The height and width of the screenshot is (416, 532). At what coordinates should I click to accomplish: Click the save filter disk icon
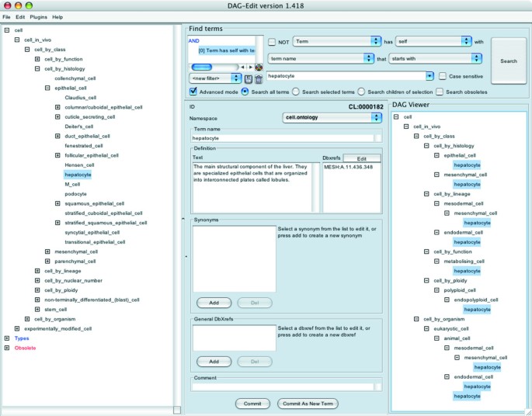pos(248,78)
